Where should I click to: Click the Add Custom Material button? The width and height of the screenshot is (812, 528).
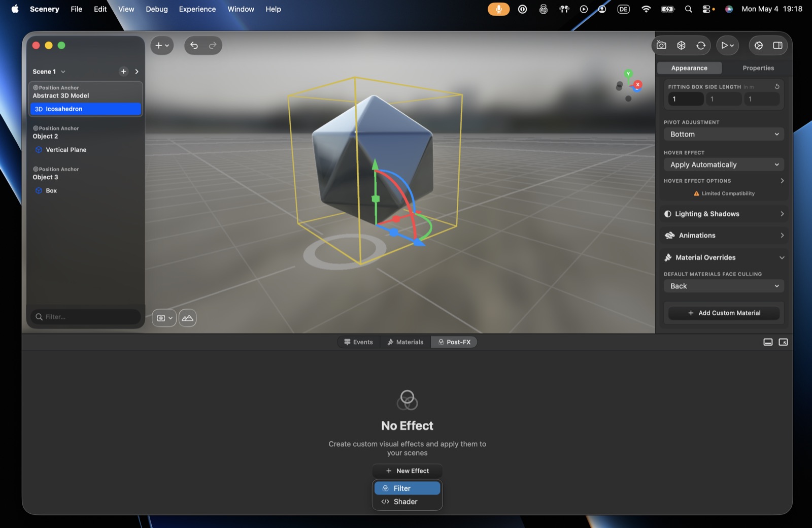click(x=724, y=313)
